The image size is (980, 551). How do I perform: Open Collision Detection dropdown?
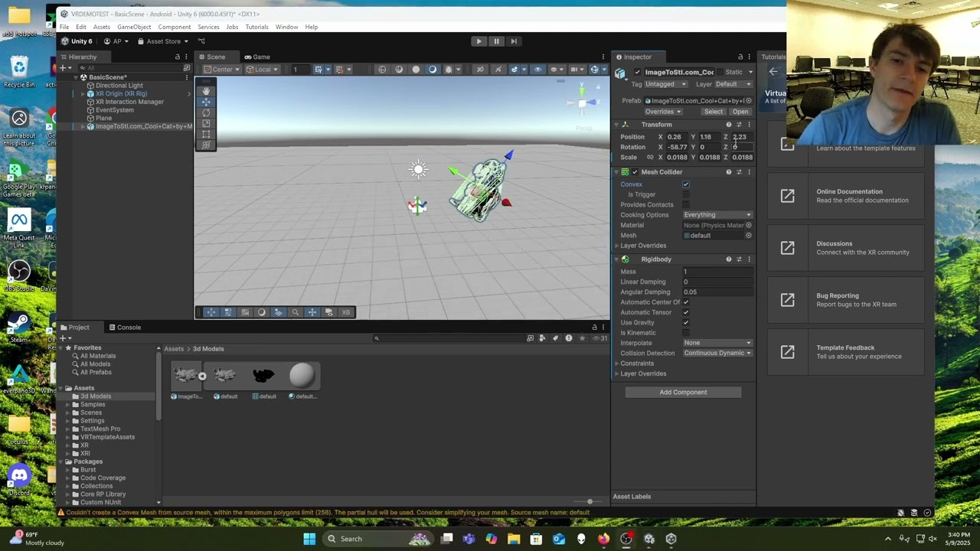tap(717, 354)
